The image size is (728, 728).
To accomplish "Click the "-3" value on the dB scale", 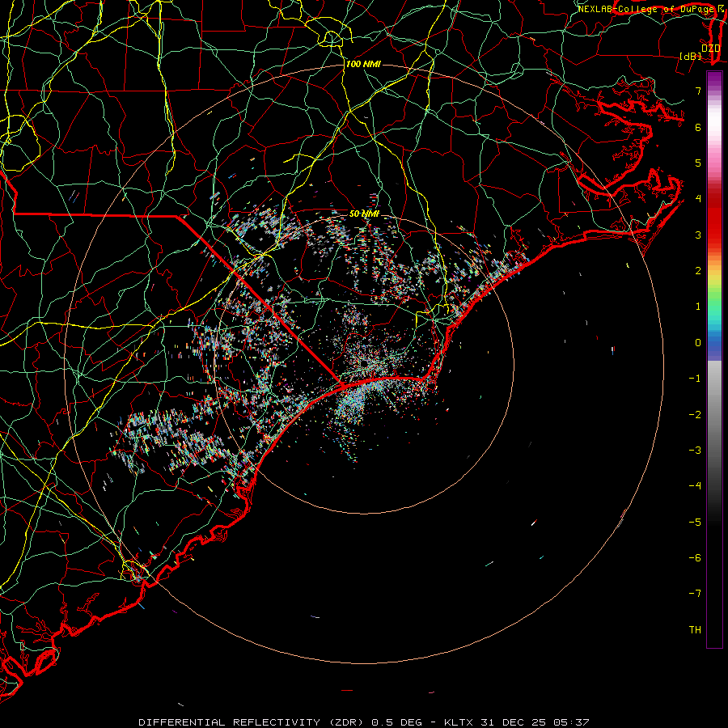I will tap(695, 451).
